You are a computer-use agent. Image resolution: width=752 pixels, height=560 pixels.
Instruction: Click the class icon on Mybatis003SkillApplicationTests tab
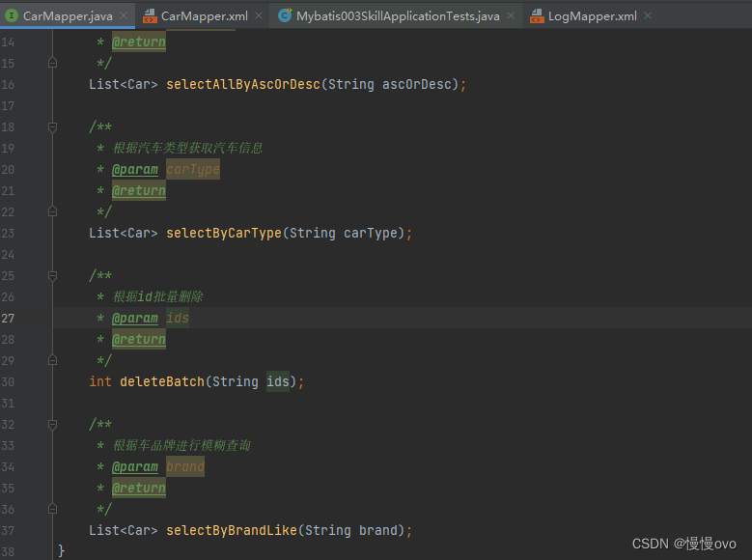[286, 15]
